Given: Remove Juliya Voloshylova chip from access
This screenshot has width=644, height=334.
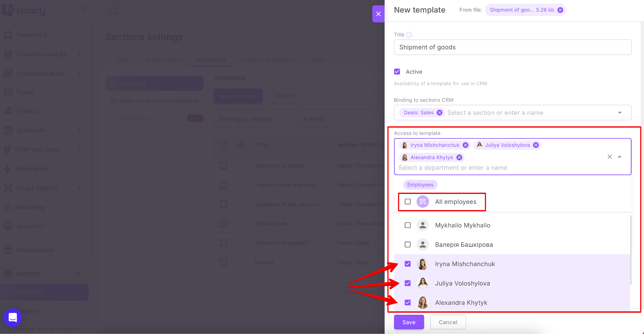Looking at the screenshot, I should [x=536, y=145].
